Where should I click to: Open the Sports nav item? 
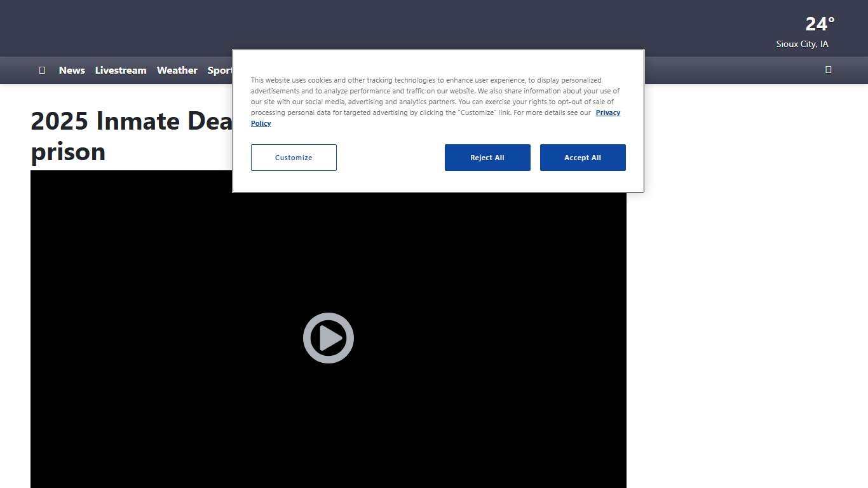point(219,71)
